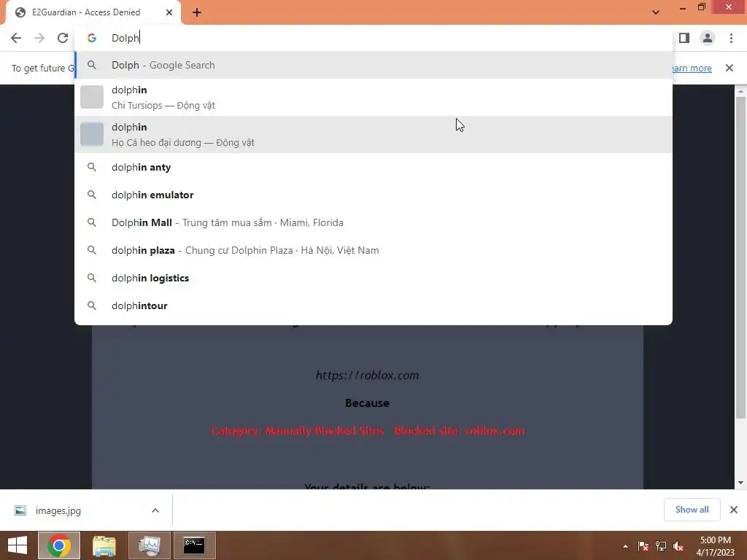Show hidden tray icons arrow
This screenshot has width=747, height=560.
pyautogui.click(x=625, y=546)
